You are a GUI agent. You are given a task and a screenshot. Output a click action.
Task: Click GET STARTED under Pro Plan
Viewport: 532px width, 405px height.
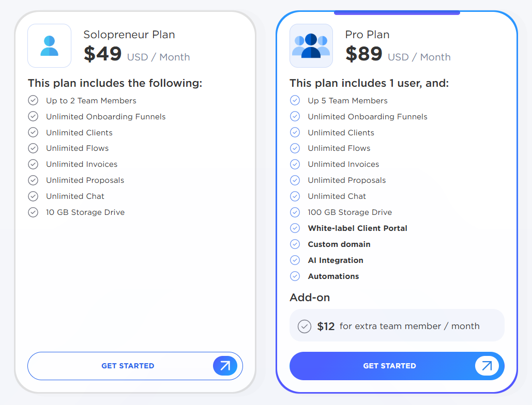pos(390,366)
